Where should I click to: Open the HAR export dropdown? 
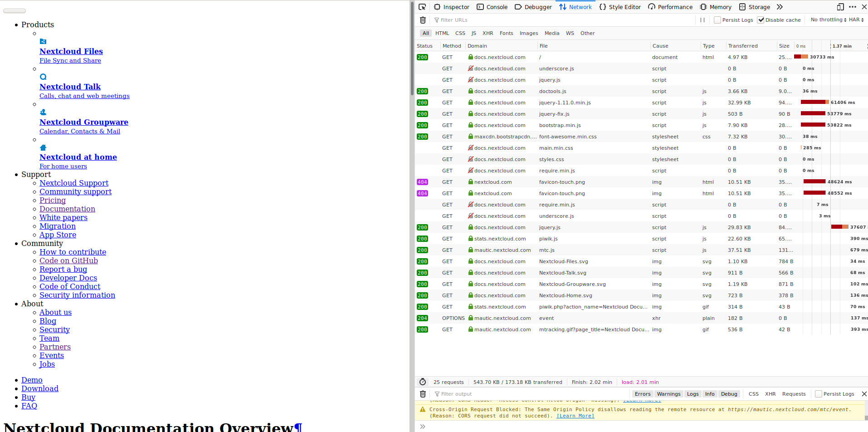(855, 20)
